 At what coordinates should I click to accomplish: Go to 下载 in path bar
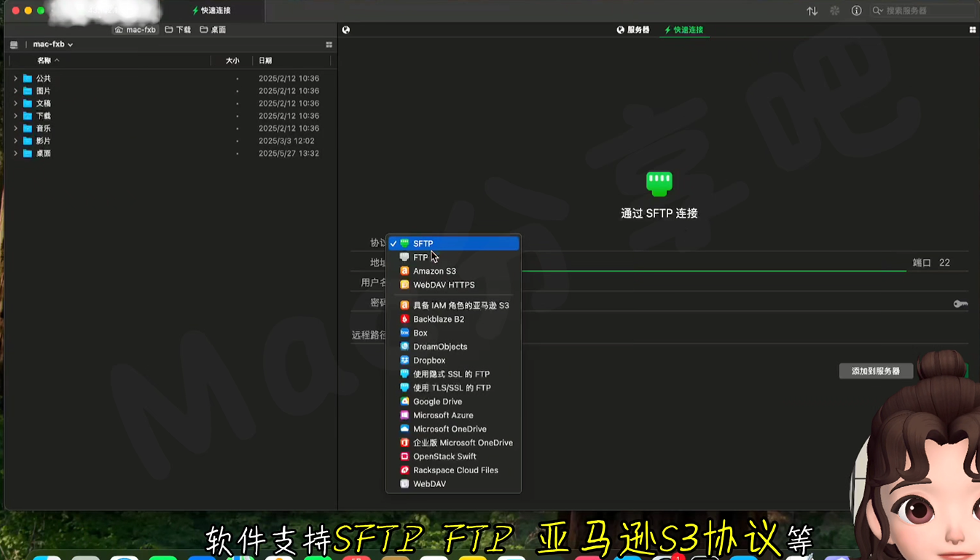[179, 30]
